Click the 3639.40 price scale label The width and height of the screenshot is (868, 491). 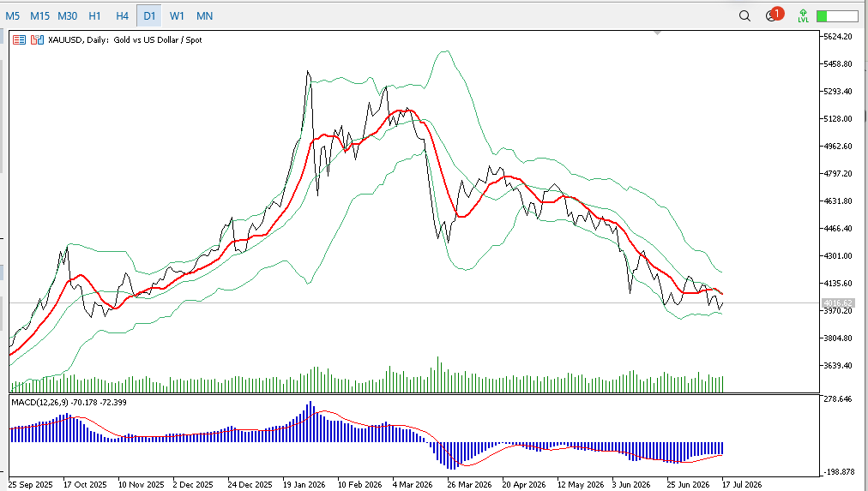pos(838,366)
